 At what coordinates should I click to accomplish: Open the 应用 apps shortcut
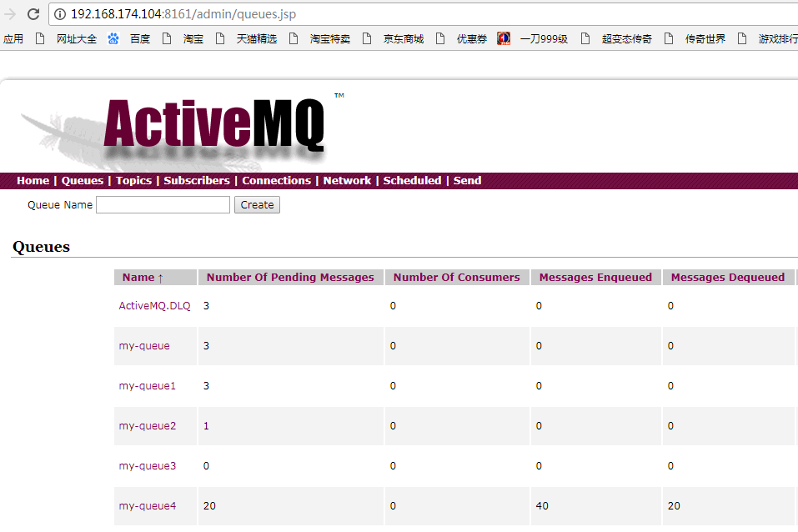click(x=13, y=39)
